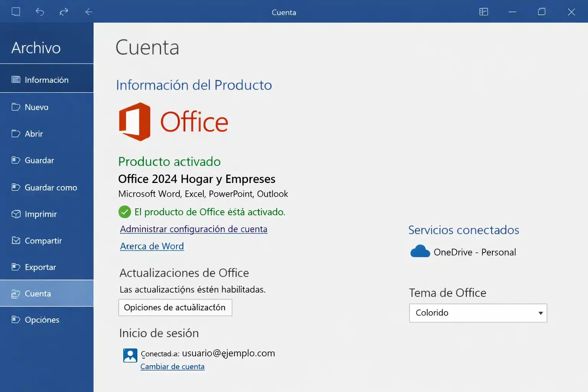
Task: Open the ribbon display options icon
Action: click(483, 12)
